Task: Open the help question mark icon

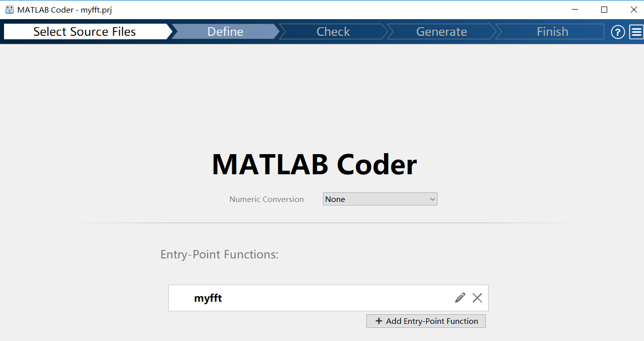Action: (x=618, y=32)
